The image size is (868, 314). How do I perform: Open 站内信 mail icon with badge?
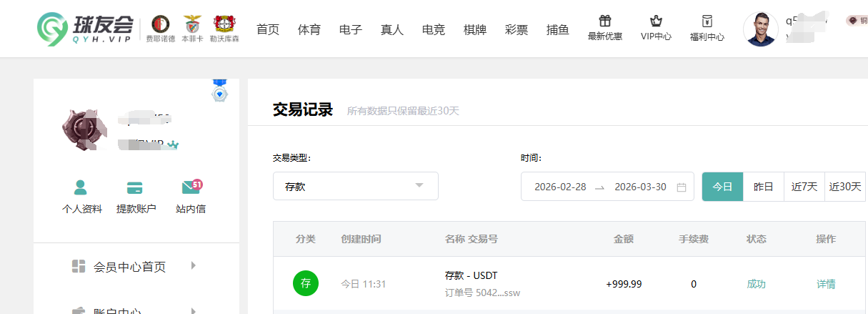(x=190, y=187)
